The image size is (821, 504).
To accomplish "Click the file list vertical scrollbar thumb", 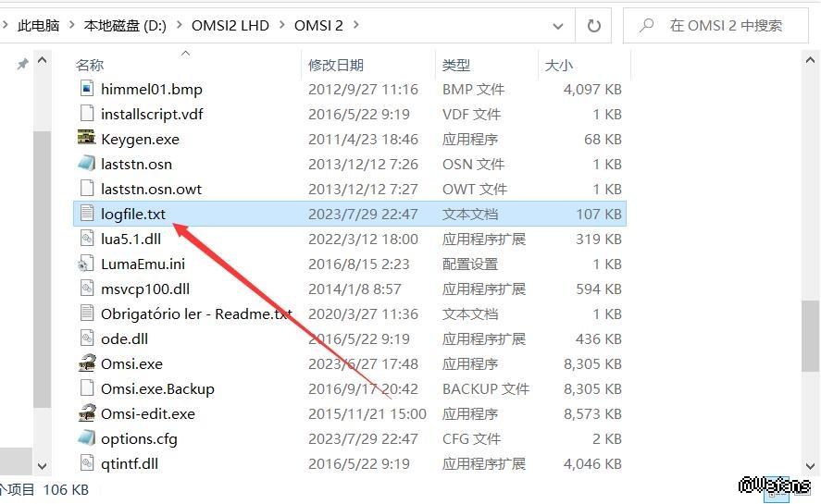I will pyautogui.click(x=810, y=336).
